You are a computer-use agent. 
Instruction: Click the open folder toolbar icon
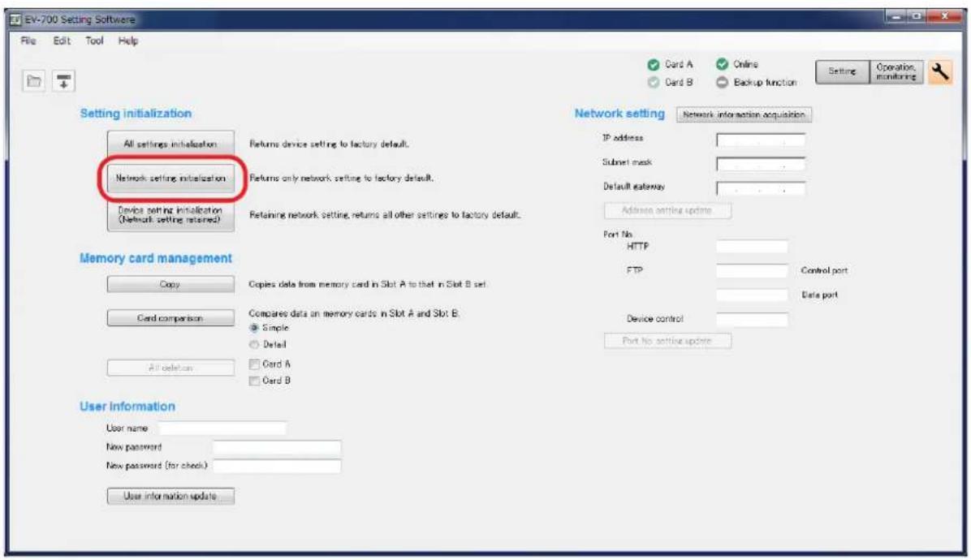click(34, 81)
